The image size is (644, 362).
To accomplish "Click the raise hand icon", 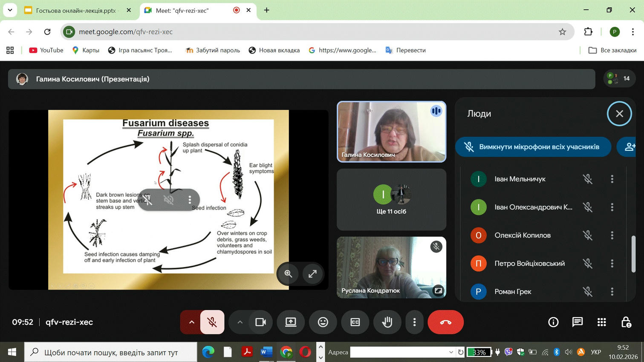I will [387, 322].
